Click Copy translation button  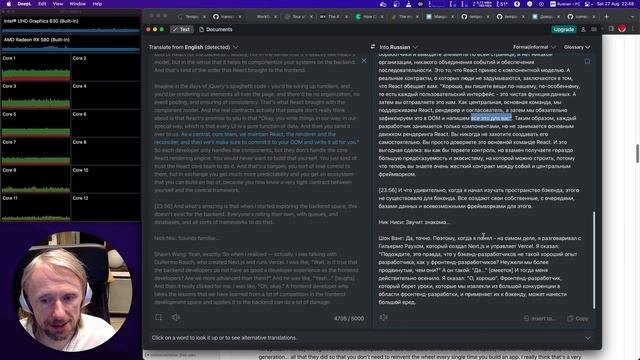[x=578, y=318]
